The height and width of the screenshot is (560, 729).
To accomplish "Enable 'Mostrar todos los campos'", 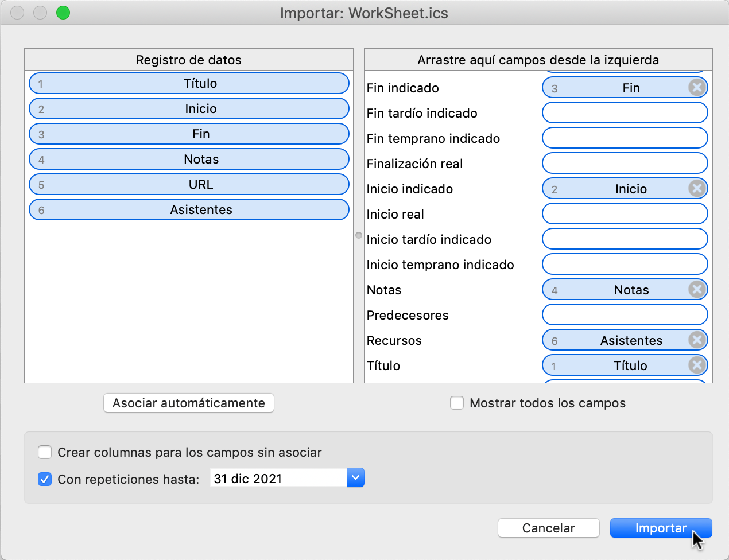I will click(457, 403).
